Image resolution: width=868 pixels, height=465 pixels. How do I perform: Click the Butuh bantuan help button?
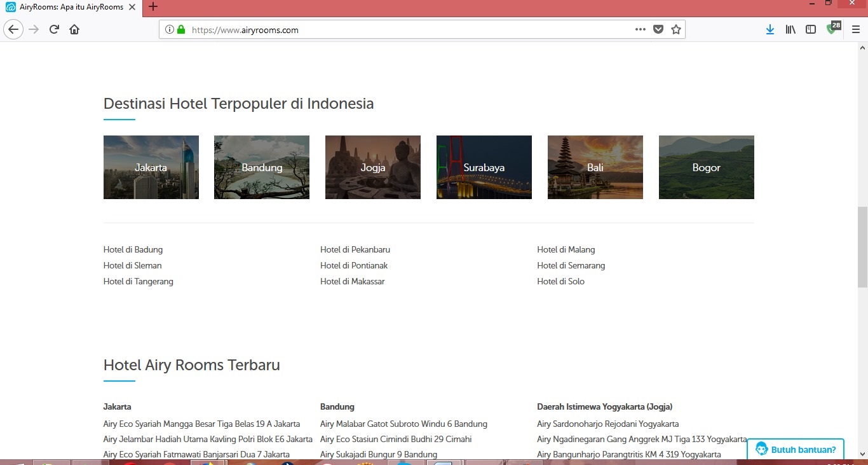coord(796,449)
